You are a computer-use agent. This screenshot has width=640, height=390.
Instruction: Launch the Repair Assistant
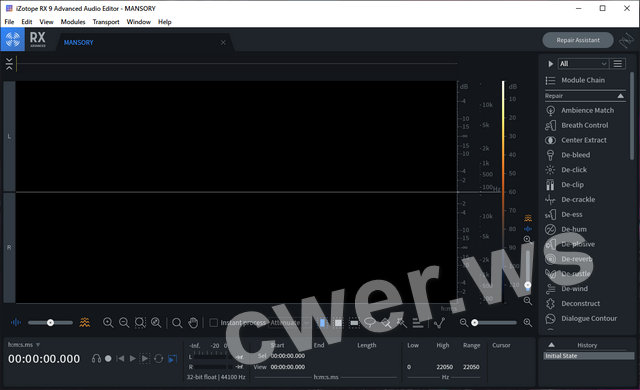click(578, 40)
